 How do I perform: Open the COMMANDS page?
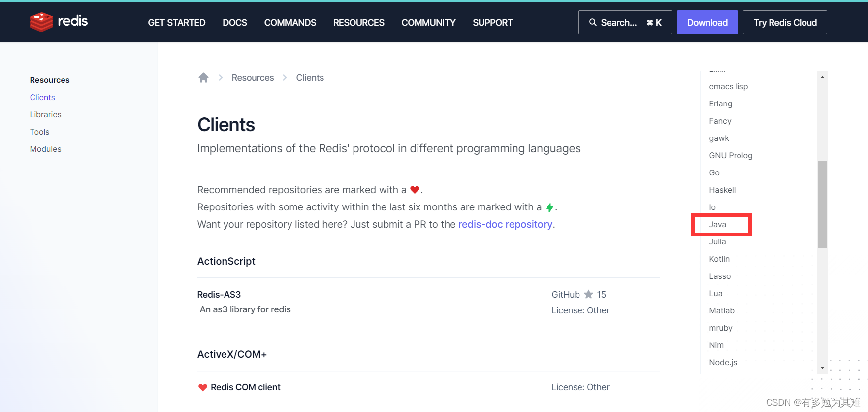(290, 23)
